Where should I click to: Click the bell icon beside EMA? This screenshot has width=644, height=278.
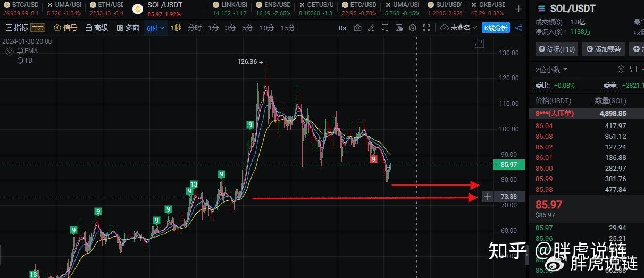pos(20,51)
